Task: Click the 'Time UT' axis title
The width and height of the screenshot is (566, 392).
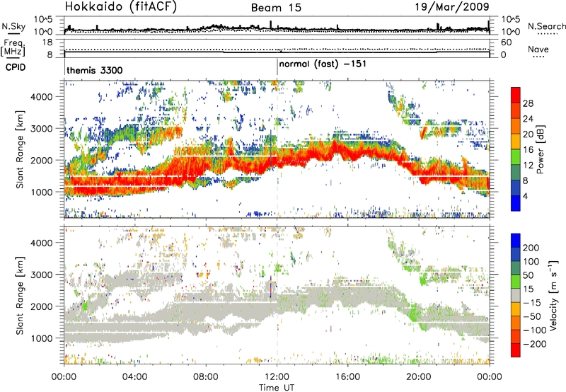Action: pyautogui.click(x=277, y=387)
